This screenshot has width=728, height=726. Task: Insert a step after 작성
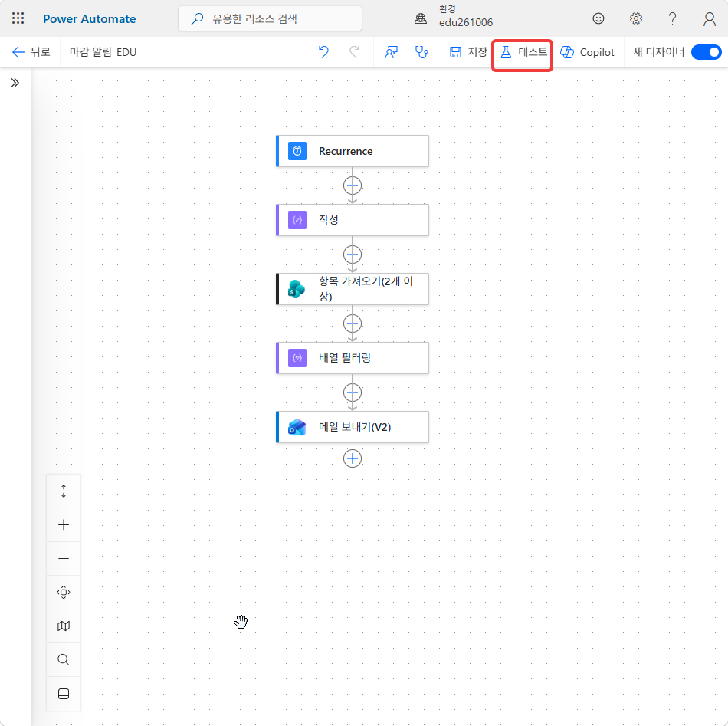tap(353, 255)
